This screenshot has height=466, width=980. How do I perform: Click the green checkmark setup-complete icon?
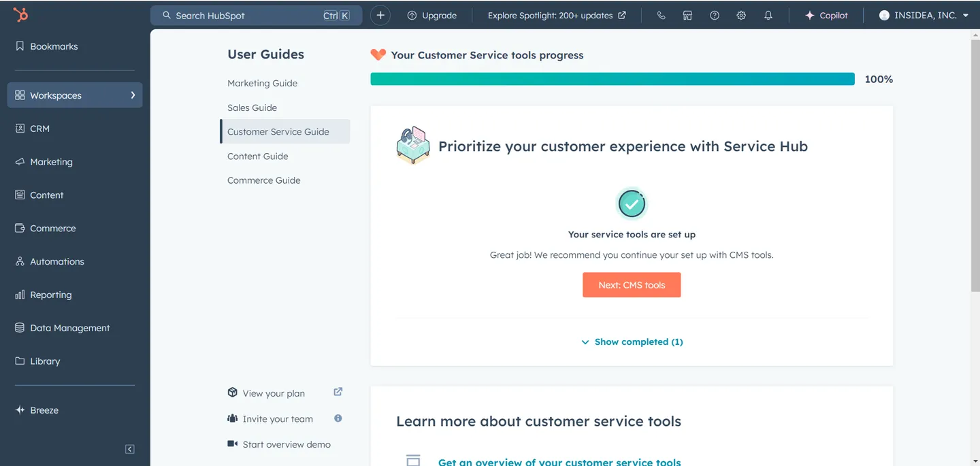(632, 203)
